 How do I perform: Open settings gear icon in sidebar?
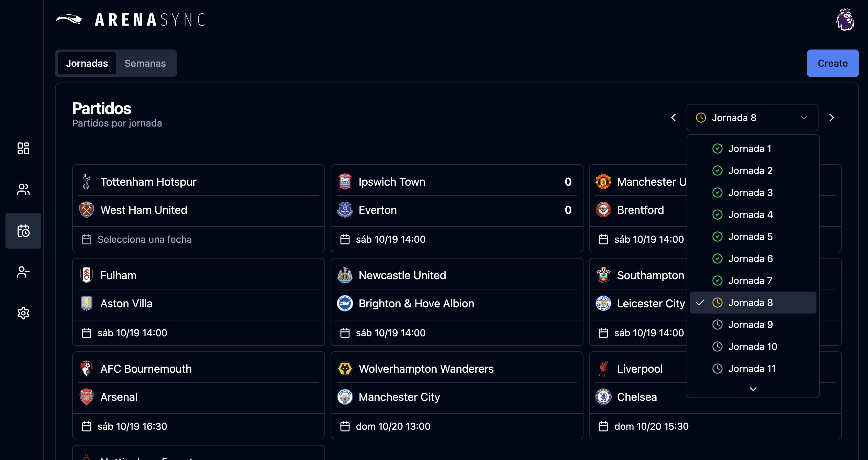click(x=23, y=313)
